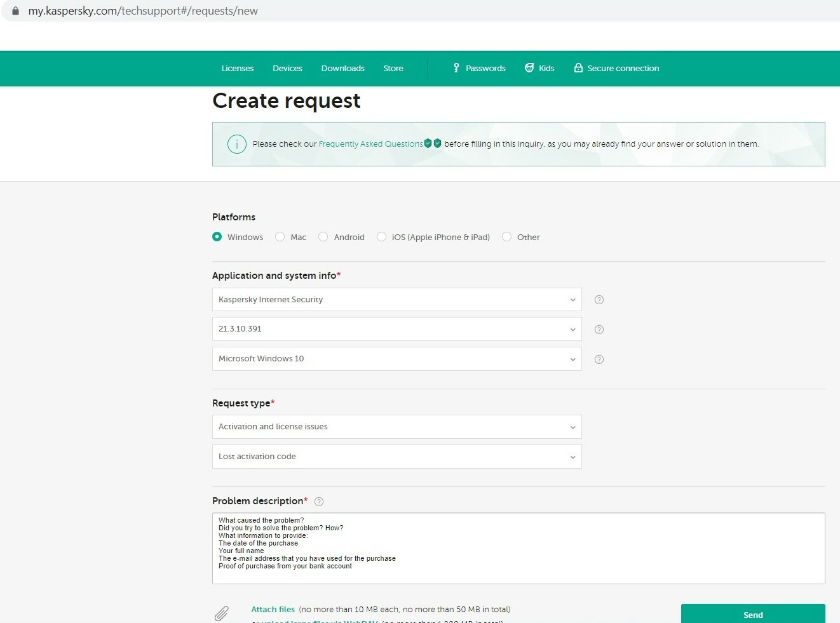
Task: Submit the request with Send button
Action: 753,613
